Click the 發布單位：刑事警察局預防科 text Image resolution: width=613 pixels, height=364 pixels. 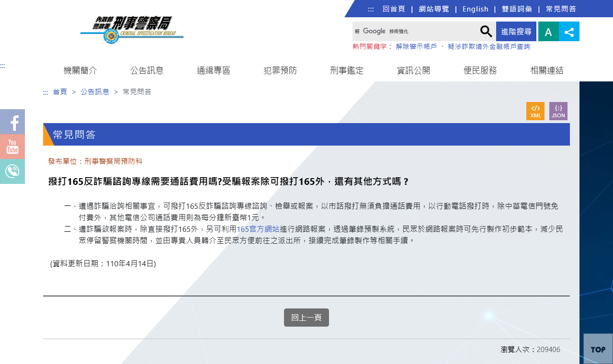click(95, 161)
